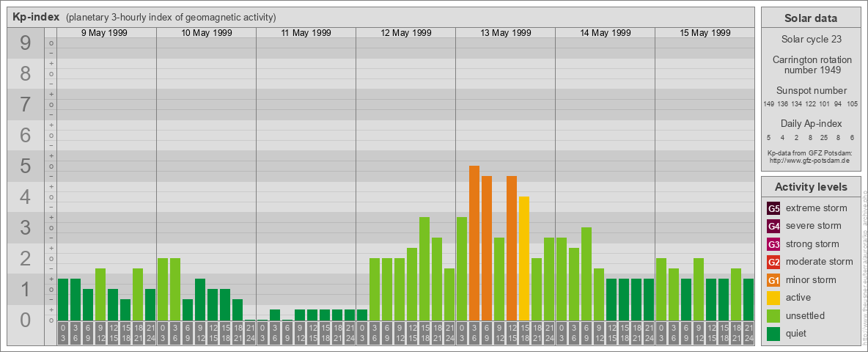Click the 12 May 15-18 green bar
This screenshot has height=352, width=868.
click(x=424, y=268)
